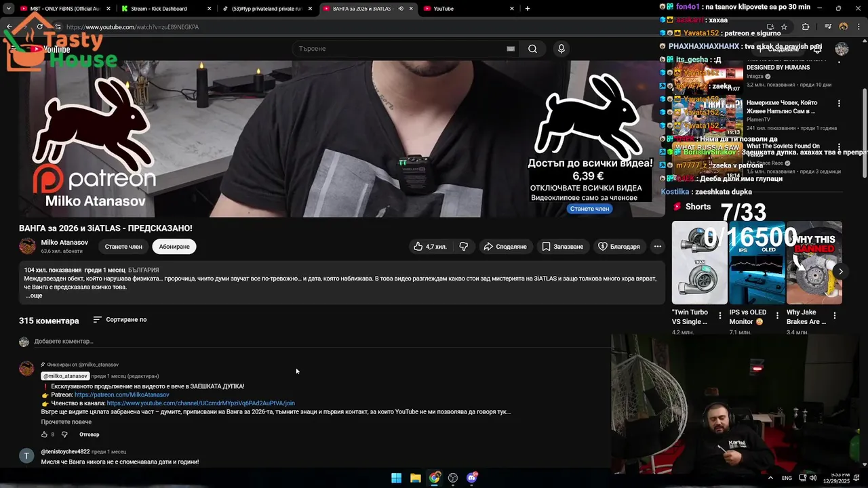Switch to the plain YouTube tab
Screen dimensions: 868x488
pyautogui.click(x=468, y=9)
